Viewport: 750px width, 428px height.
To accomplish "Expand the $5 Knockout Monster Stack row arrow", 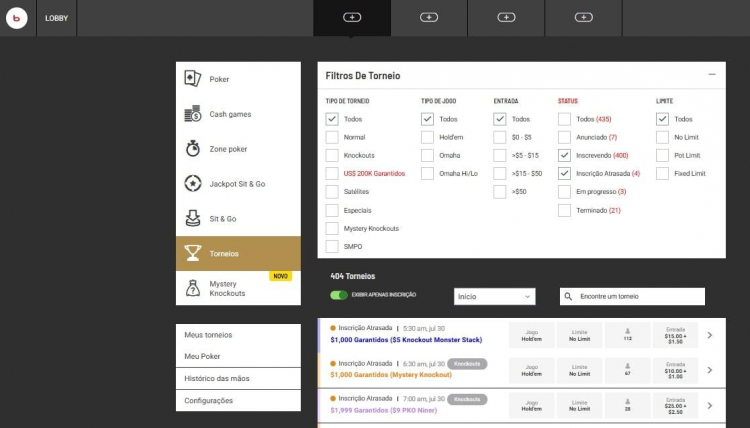I will [709, 335].
